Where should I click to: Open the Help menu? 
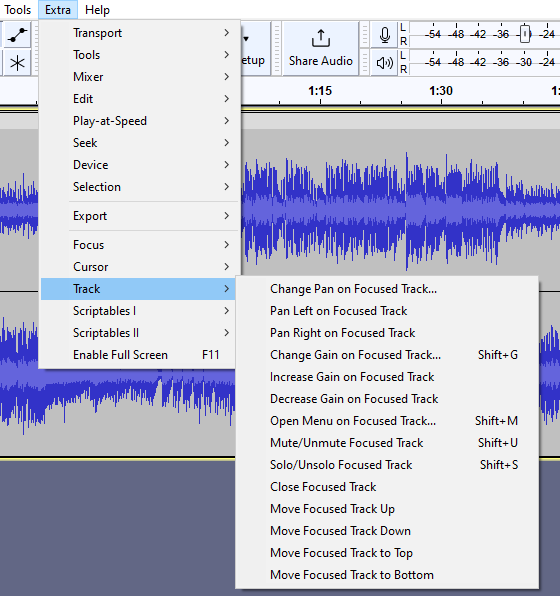[x=97, y=10]
